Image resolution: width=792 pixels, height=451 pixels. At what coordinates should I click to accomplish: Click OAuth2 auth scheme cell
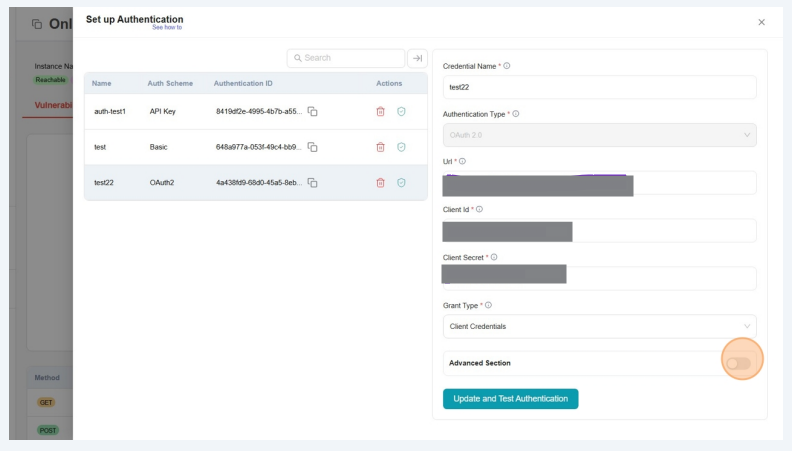[x=162, y=182]
